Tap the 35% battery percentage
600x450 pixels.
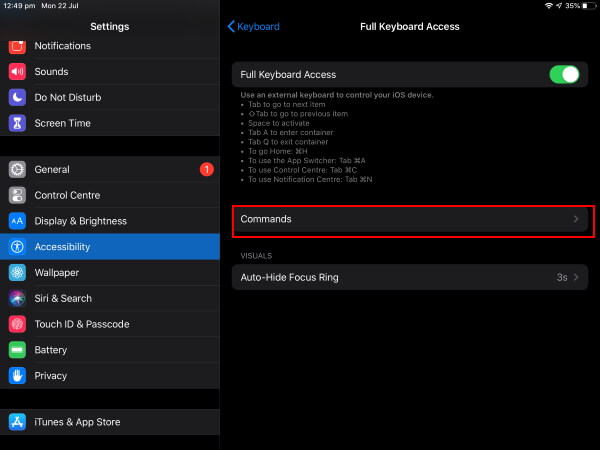point(572,6)
